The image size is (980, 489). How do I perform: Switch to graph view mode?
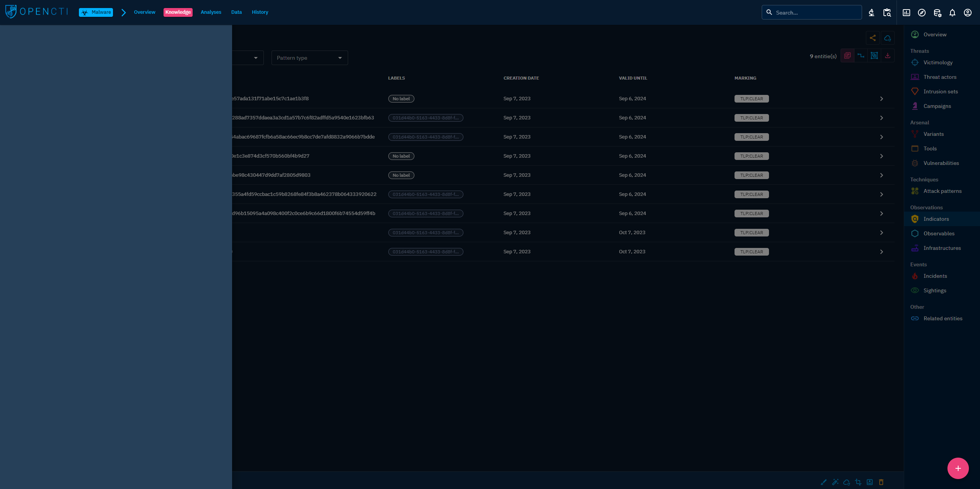point(874,56)
